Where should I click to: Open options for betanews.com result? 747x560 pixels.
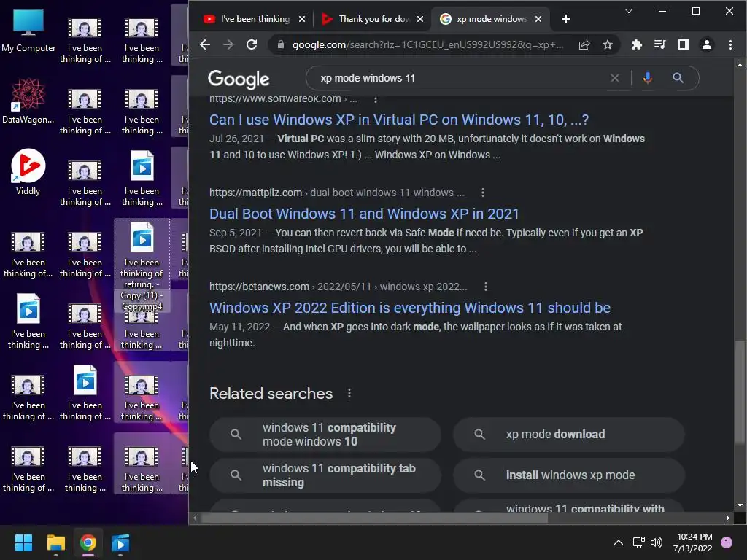485,287
